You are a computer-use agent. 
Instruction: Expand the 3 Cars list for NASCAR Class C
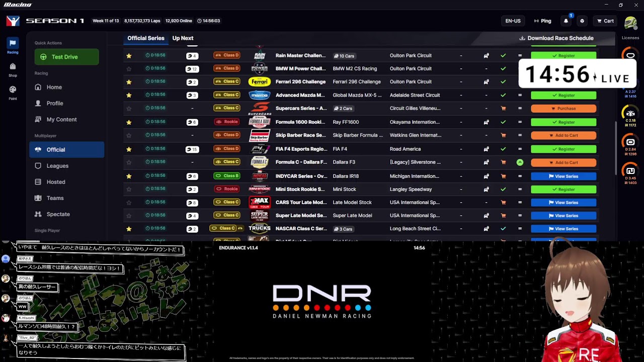pos(343,229)
